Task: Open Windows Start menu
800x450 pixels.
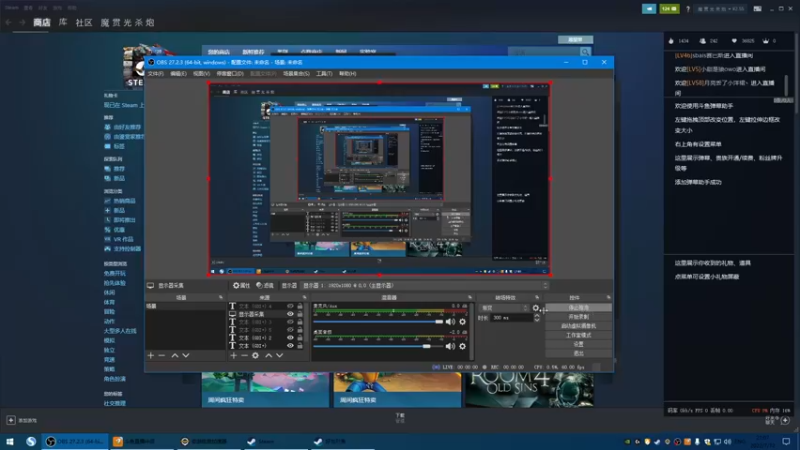Action: 10,441
